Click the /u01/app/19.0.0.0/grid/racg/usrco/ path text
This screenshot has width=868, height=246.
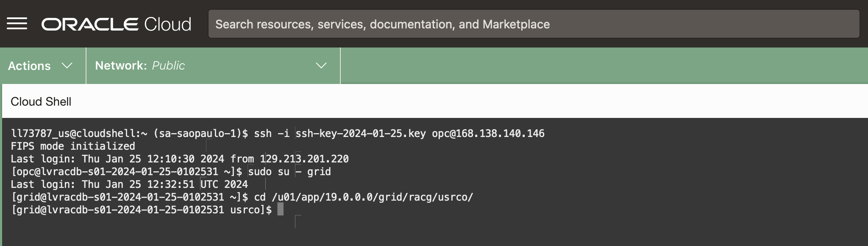(x=372, y=197)
